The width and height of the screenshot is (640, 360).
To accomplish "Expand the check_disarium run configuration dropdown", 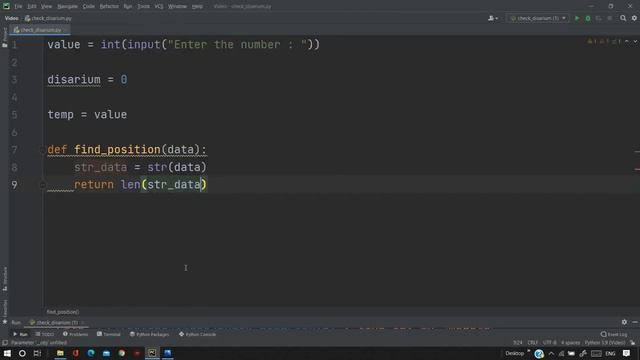I will (538, 18).
